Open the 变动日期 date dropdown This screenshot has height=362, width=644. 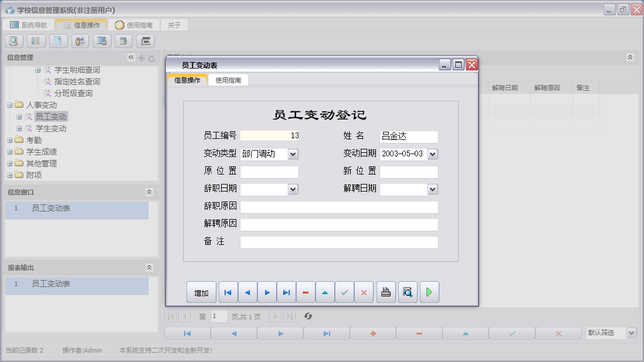(433, 154)
